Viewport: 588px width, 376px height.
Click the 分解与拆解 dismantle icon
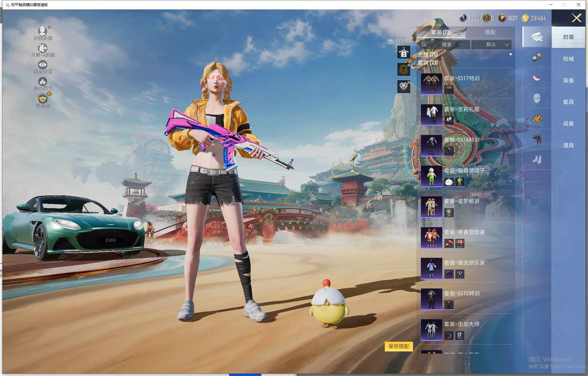[43, 49]
